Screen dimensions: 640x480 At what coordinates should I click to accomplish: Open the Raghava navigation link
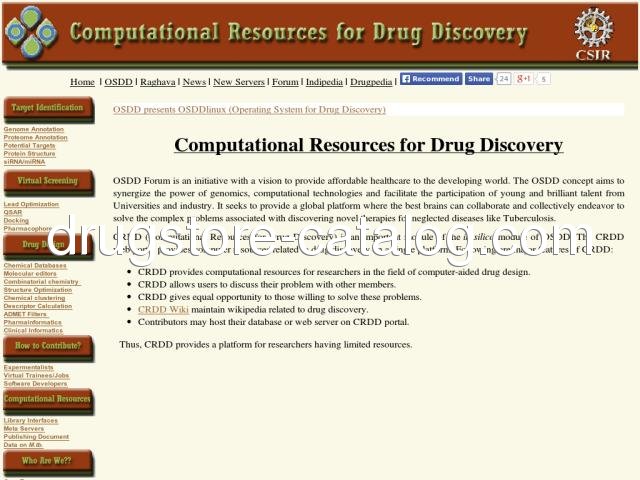click(158, 82)
